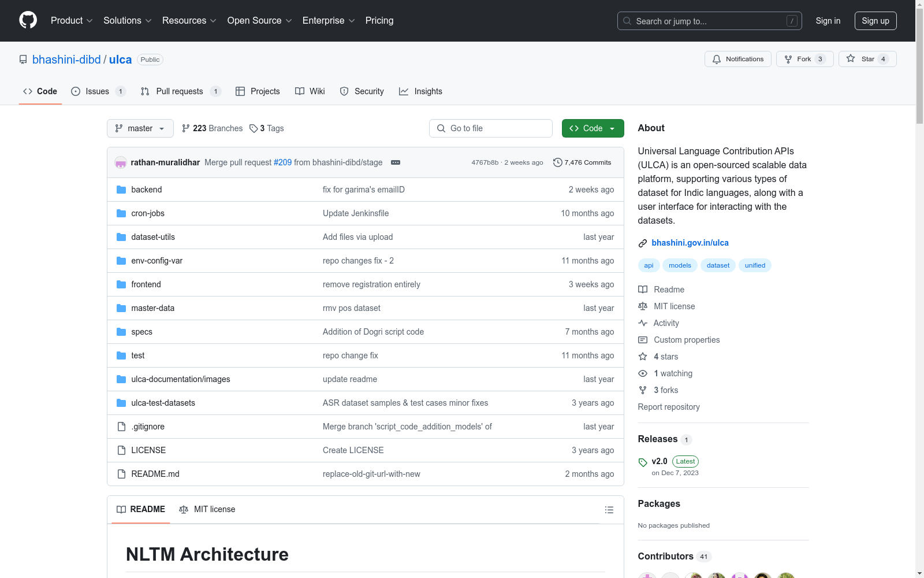Click the specs folder icon
The width and height of the screenshot is (924, 578).
121,332
